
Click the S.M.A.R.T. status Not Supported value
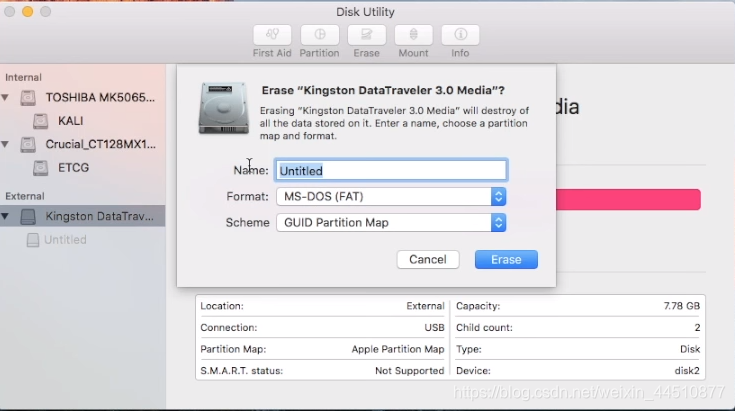[409, 371]
